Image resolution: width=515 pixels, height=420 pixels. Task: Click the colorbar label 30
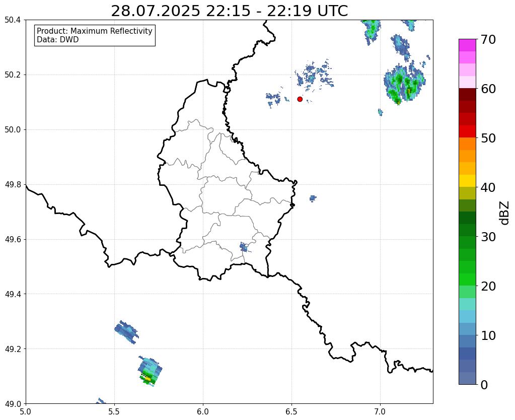point(488,237)
